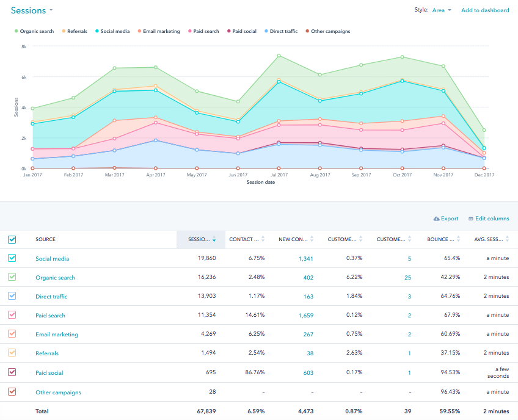Click Paid social new contacts value 603
Screen dimensions: 518x420
[x=308, y=373]
